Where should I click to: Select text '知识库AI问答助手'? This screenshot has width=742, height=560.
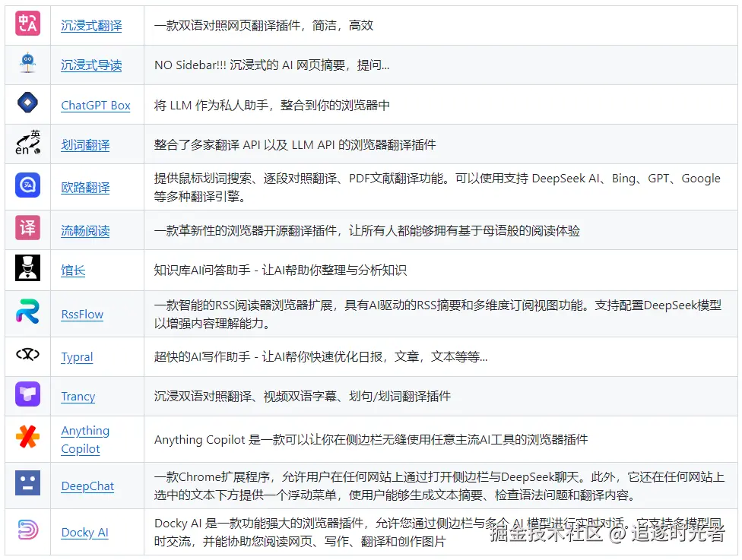point(202,270)
